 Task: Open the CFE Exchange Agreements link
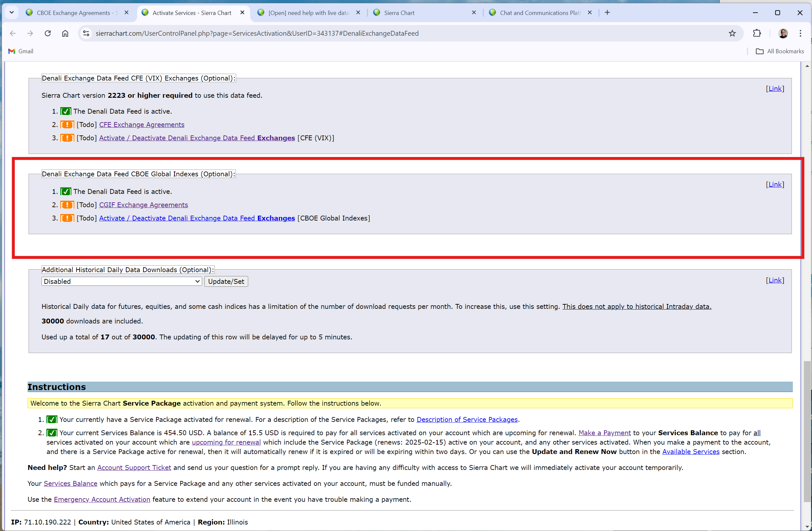141,125
